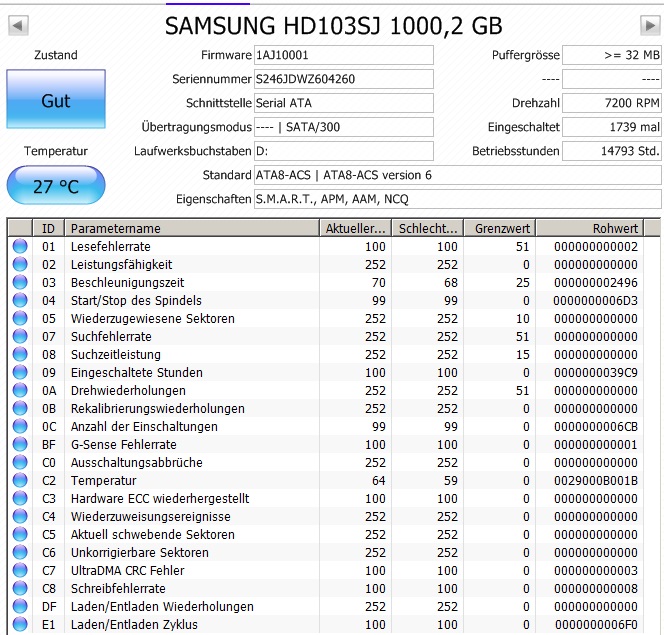Click status orb for Ausschaltungsabbrüche row

20,462
